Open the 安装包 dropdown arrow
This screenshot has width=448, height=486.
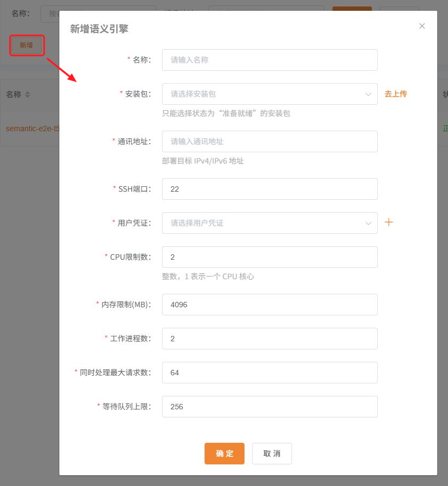pyautogui.click(x=368, y=94)
